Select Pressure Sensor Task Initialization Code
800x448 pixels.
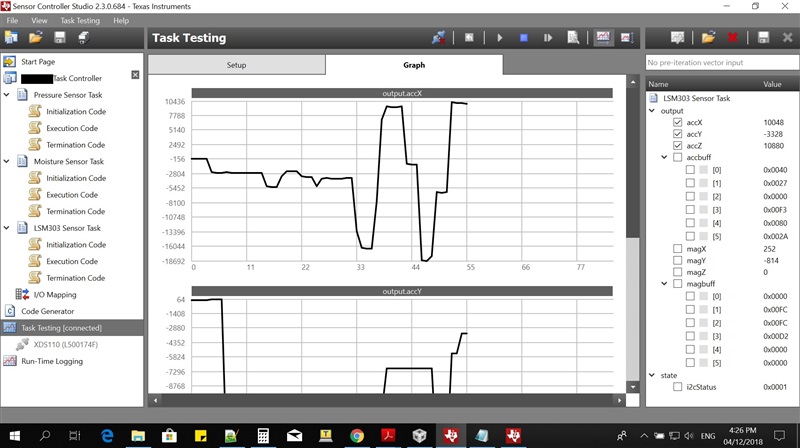[76, 112]
